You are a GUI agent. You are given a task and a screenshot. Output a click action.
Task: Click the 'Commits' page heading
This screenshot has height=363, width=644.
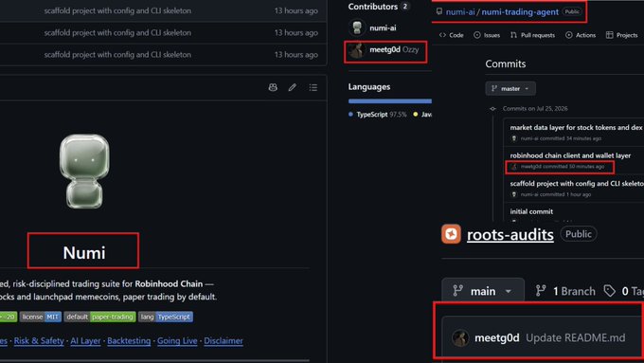pyautogui.click(x=506, y=64)
